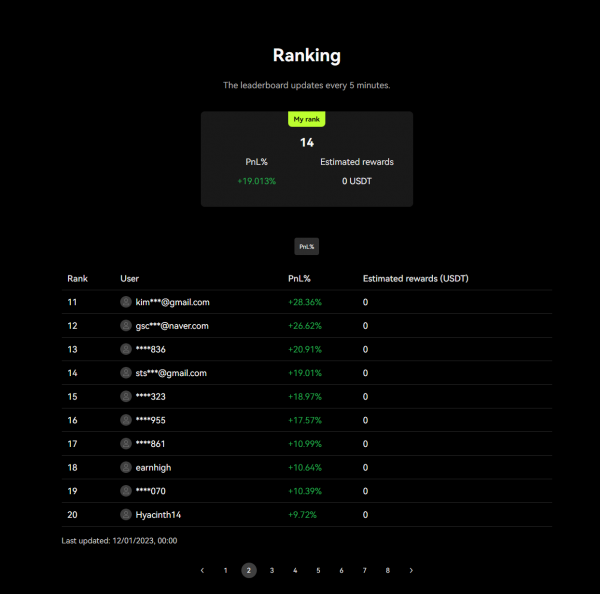Click the PnL% column header
This screenshot has width=600, height=594.
(299, 278)
